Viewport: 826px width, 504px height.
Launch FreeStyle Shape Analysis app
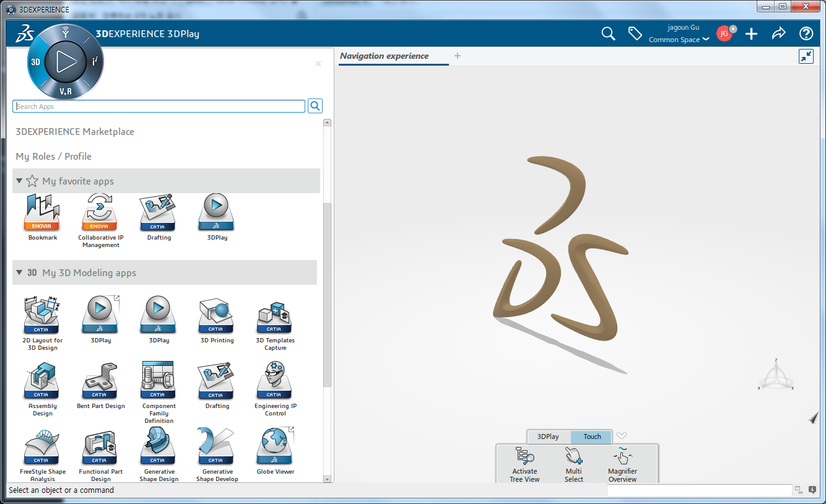click(42, 454)
